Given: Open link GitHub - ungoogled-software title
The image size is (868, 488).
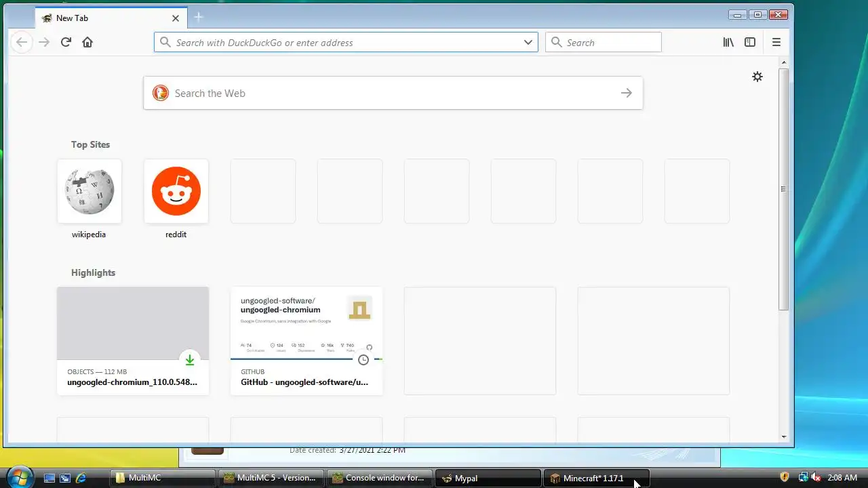Looking at the screenshot, I should pyautogui.click(x=304, y=382).
